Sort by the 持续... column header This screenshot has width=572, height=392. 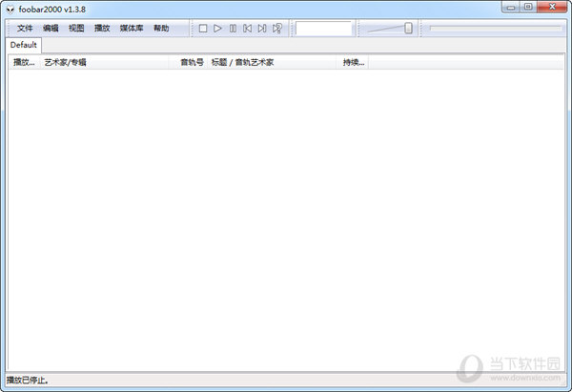click(x=353, y=62)
